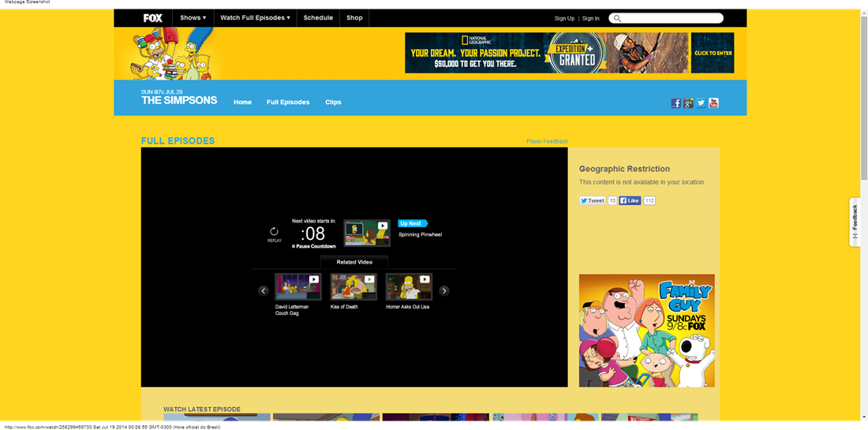Screen dimensions: 868x430
Task: Click the Geographic Restriction heading
Action: 624,169
